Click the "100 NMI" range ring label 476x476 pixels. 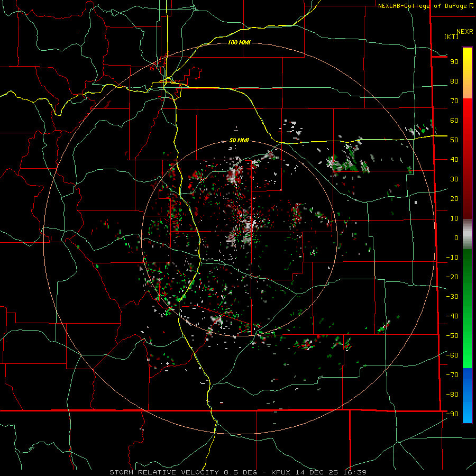[239, 42]
